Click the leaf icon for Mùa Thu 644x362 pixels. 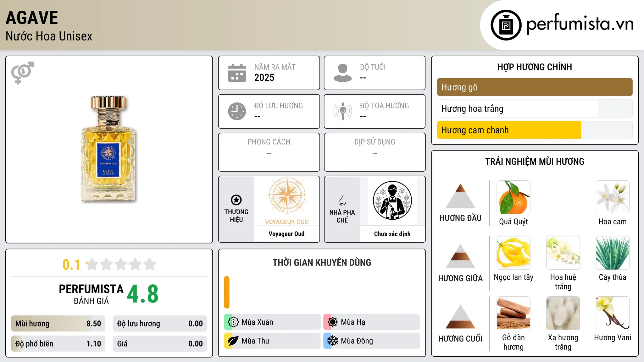point(233,341)
